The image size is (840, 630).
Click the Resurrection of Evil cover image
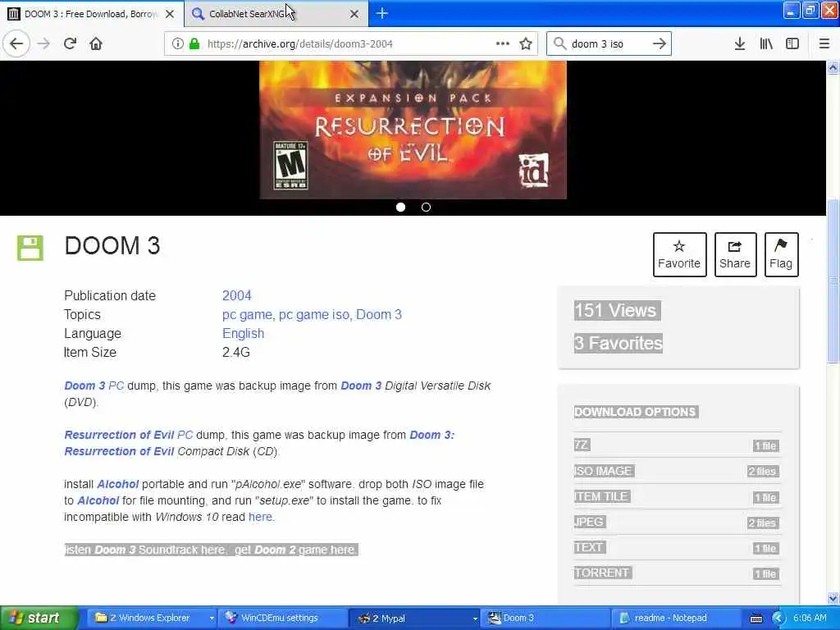[x=413, y=130]
